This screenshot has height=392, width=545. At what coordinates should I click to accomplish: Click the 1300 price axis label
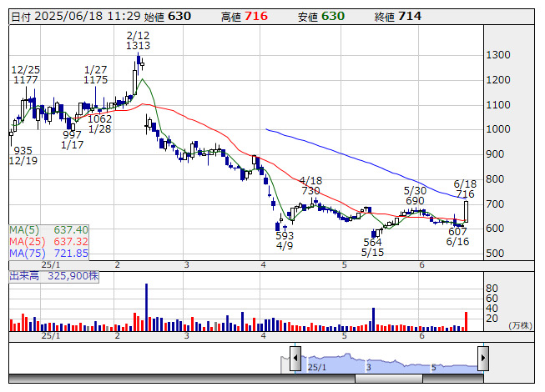[498, 55]
